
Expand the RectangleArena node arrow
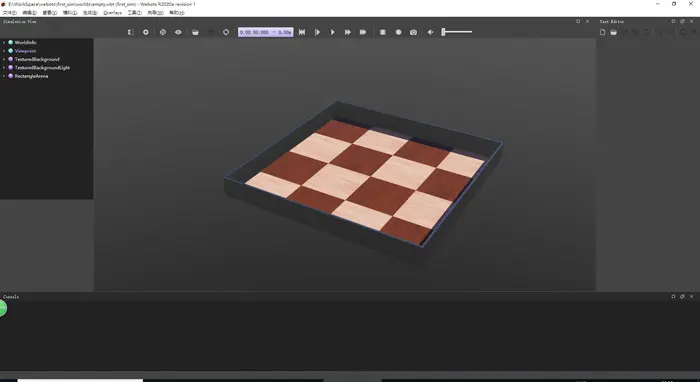pyautogui.click(x=4, y=76)
